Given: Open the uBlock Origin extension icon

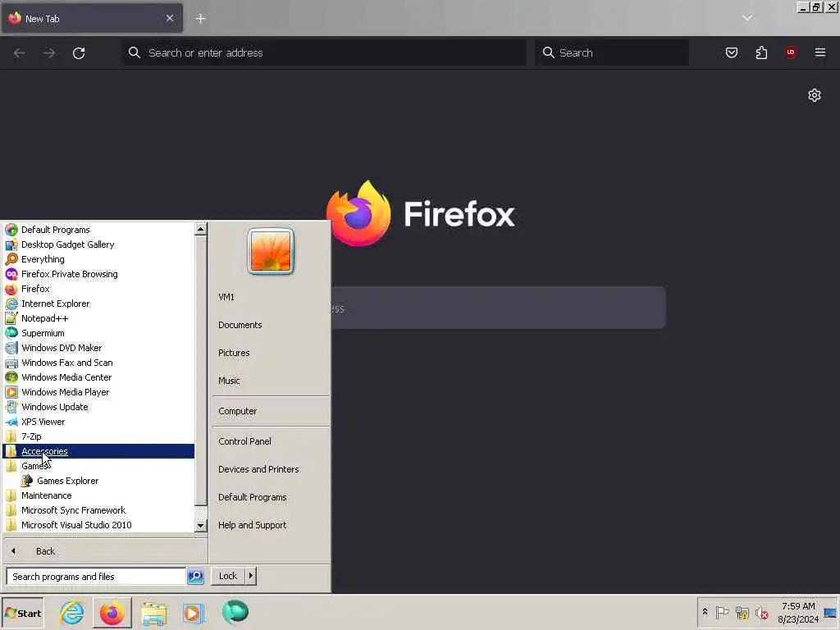Looking at the screenshot, I should point(791,52).
